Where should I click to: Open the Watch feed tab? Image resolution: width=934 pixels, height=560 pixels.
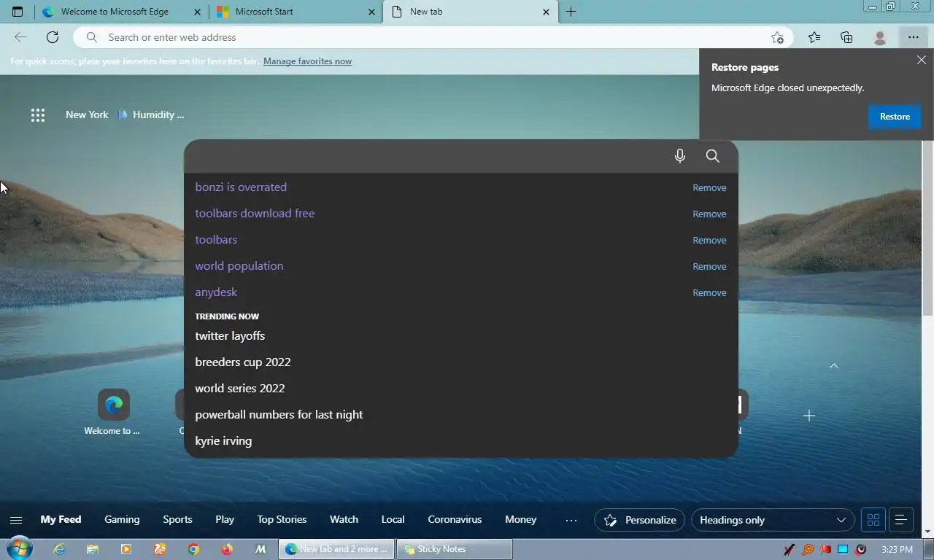click(344, 520)
